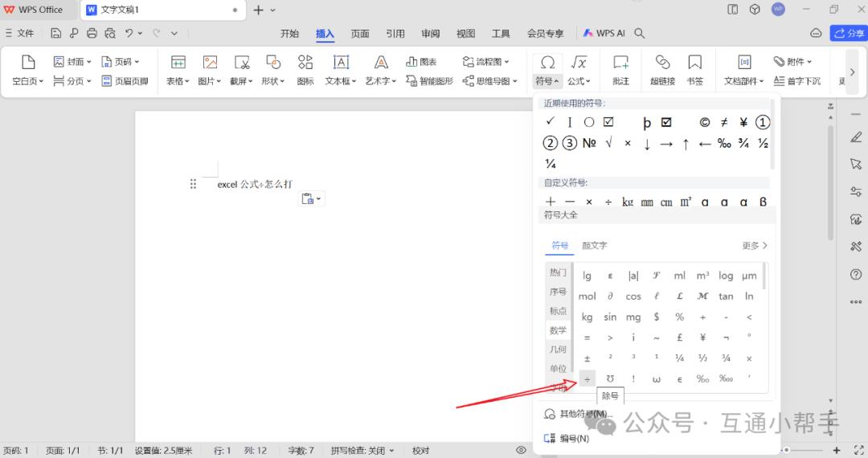
Task: Click the zoom in plus in status bar
Action: [837, 450]
